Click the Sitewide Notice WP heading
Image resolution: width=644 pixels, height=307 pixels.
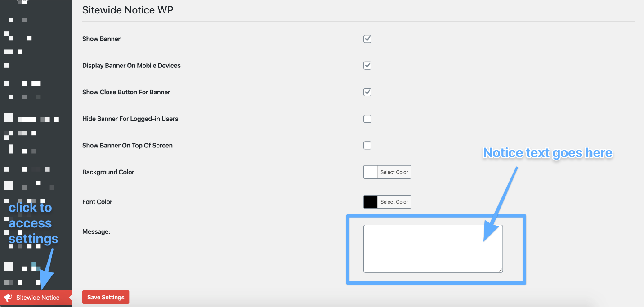click(128, 10)
